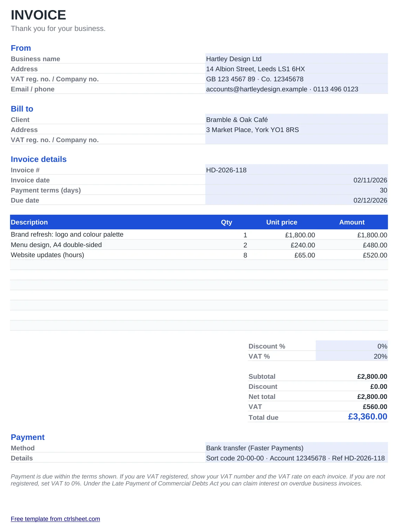Click the 'Amount' column header
Viewport: 398px width, 532px height.
[x=352, y=222]
